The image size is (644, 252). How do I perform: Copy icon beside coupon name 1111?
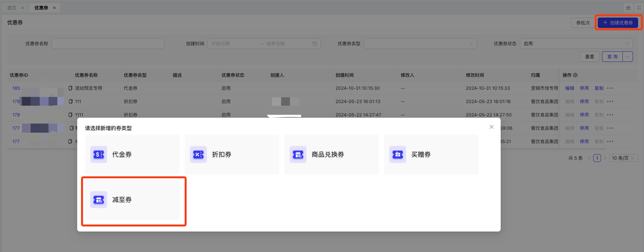[x=70, y=115]
